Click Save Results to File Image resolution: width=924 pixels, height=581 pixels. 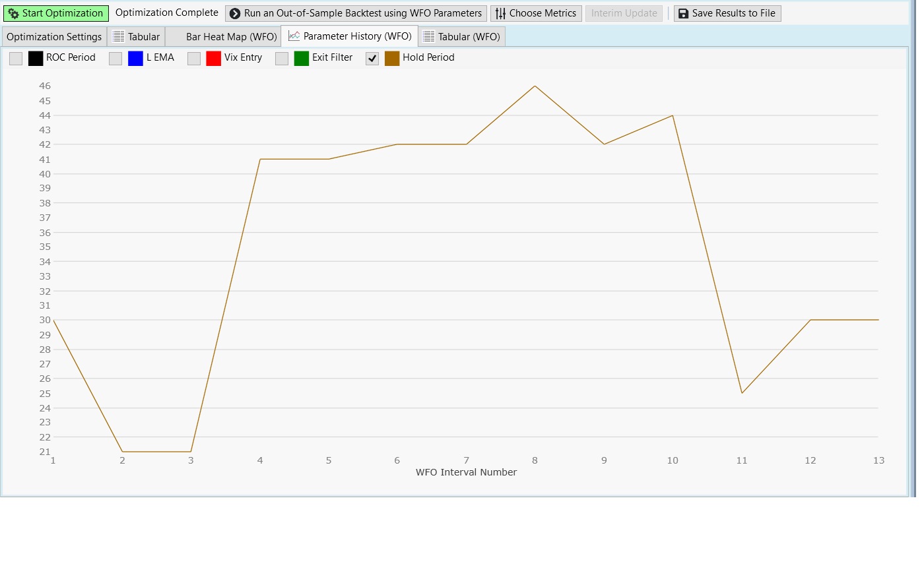tap(727, 13)
